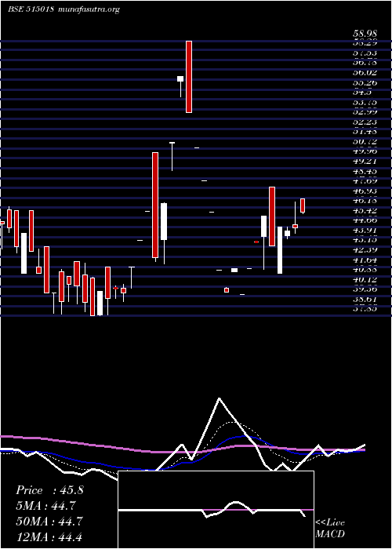Screen dimensions: 392x549
Task: Select the "50MA : 44.7" value
Action: point(49,522)
